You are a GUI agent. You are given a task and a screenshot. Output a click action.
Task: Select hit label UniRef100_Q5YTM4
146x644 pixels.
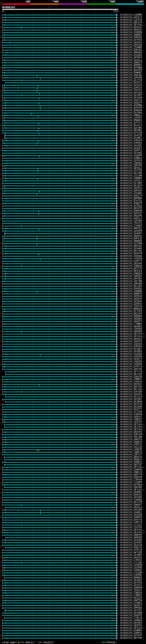(131, 638)
